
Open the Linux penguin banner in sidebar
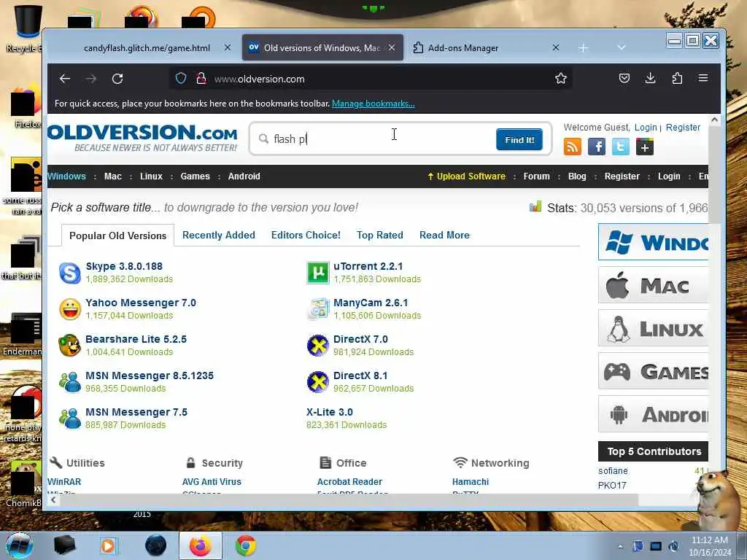click(653, 328)
